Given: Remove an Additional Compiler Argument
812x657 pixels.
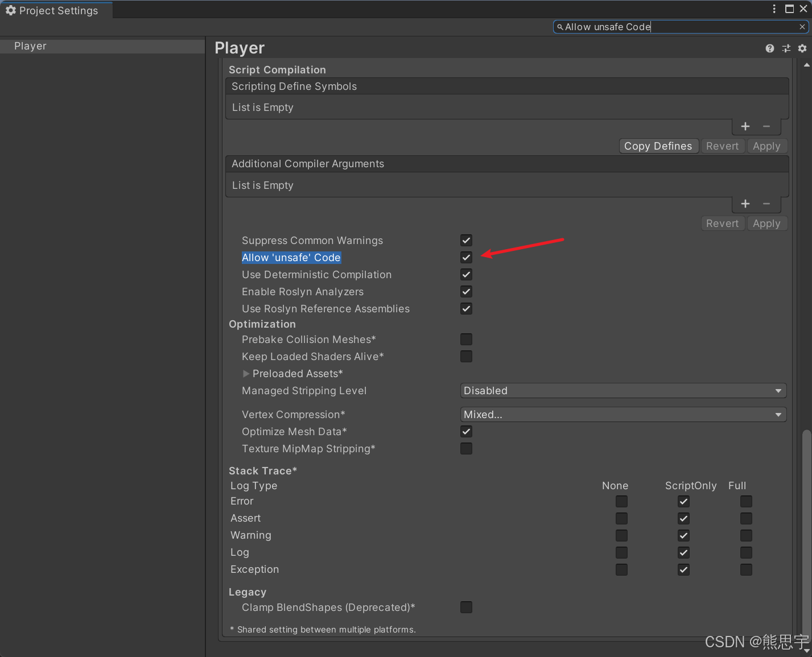Looking at the screenshot, I should (x=766, y=204).
